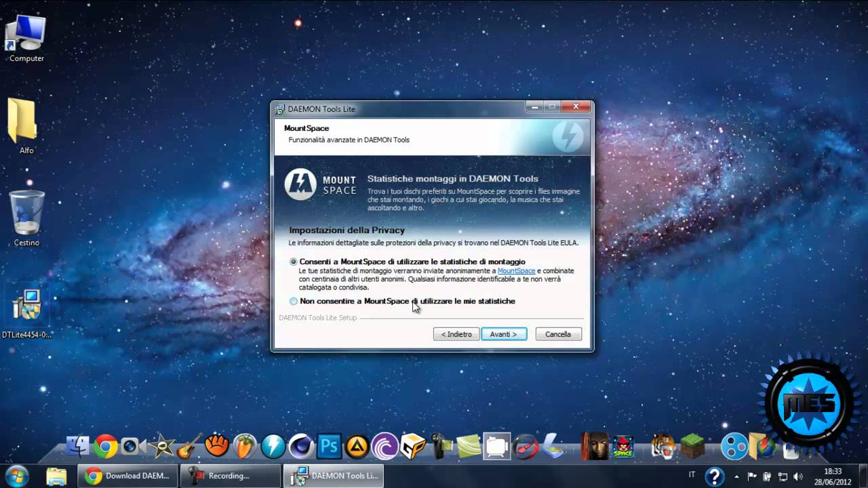Click the blue help question mark in tray
The width and height of the screenshot is (868, 488).
point(715,476)
